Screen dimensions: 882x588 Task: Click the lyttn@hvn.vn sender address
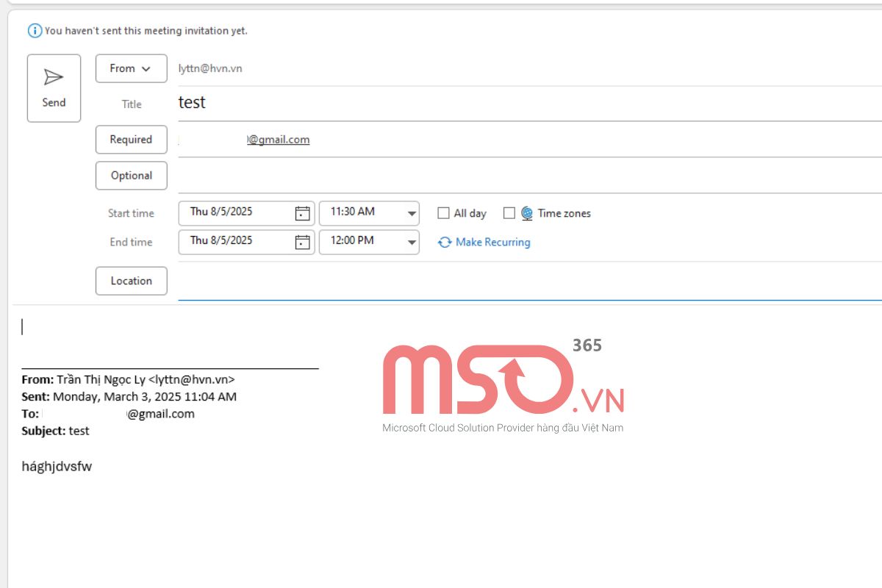(210, 68)
